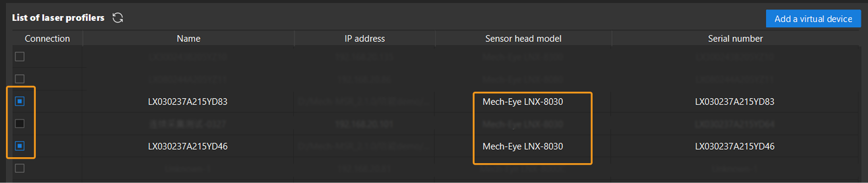Image resolution: width=868 pixels, height=183 pixels.
Task: Click the IP address cell of the LX030237A215YD83 row
Action: tap(364, 102)
